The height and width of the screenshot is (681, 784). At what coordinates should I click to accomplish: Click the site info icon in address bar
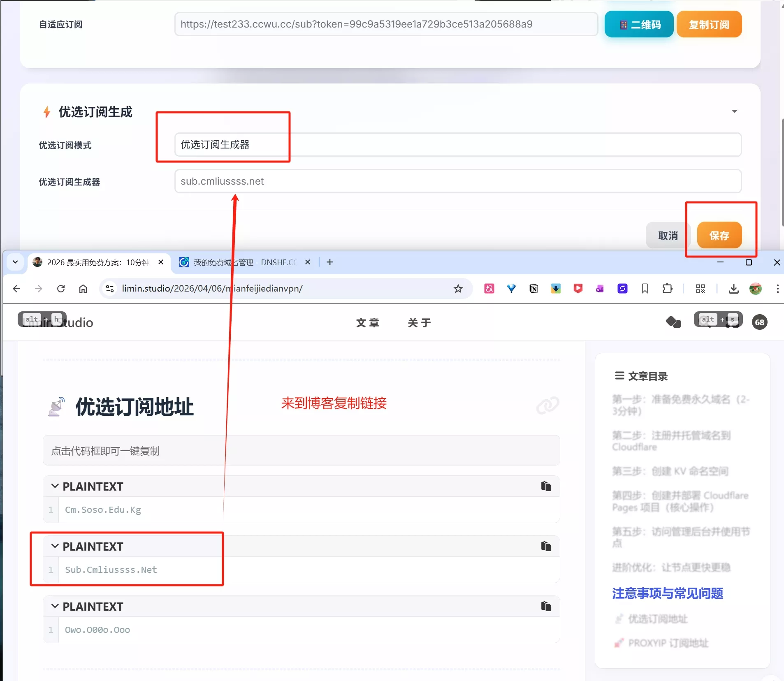[x=110, y=289]
